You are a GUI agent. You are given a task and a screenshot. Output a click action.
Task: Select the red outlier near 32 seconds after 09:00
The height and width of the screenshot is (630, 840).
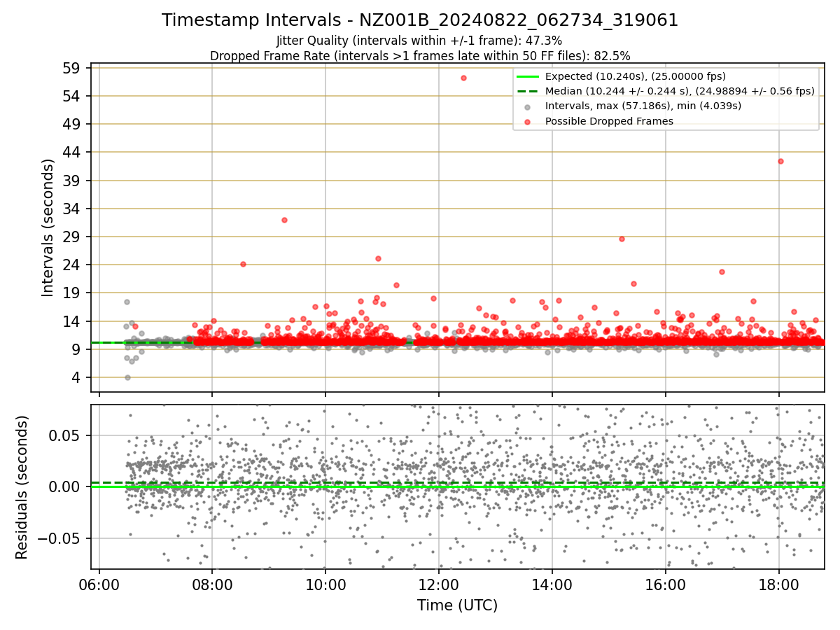[x=284, y=220]
